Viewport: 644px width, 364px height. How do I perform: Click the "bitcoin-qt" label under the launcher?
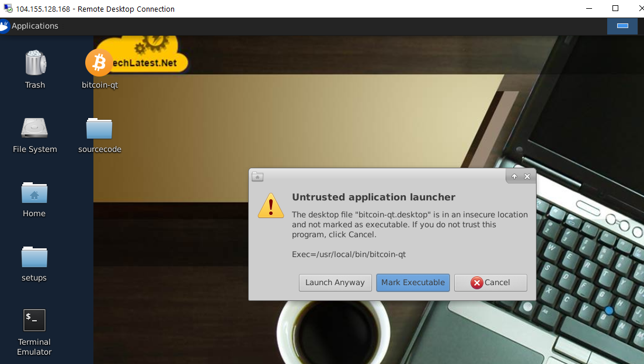pos(100,85)
